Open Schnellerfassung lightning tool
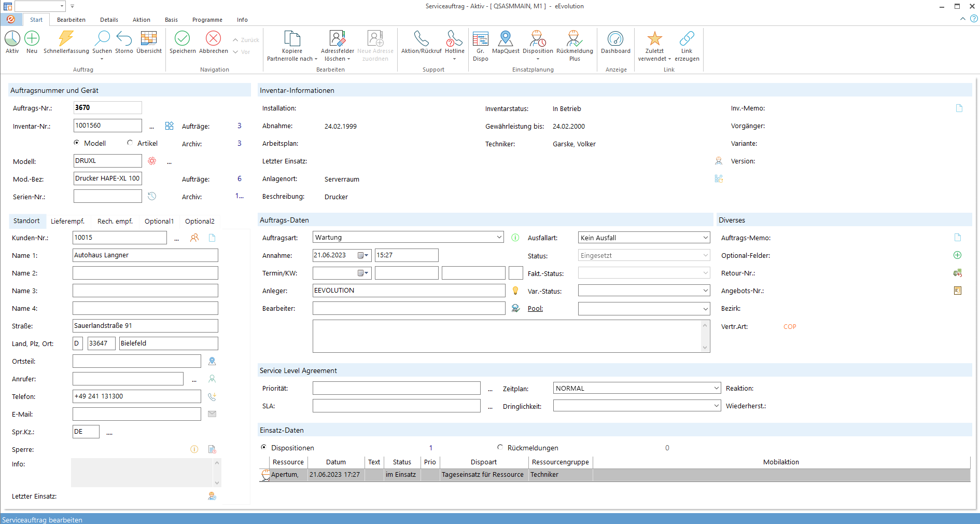The width and height of the screenshot is (980, 524). click(x=66, y=38)
